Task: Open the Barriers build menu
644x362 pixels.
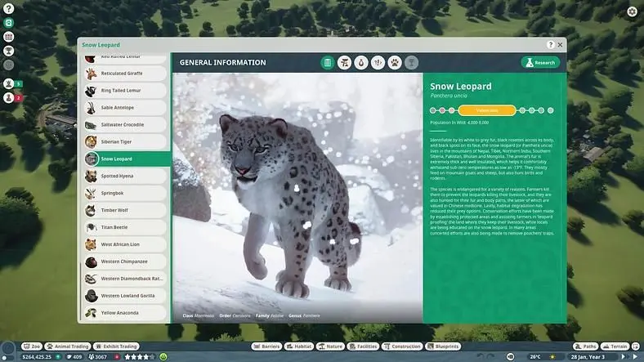Action: pyautogui.click(x=266, y=346)
